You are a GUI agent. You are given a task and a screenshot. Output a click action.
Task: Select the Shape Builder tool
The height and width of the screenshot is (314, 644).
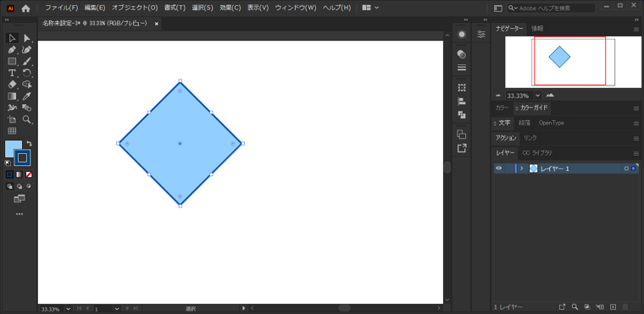coord(27,85)
